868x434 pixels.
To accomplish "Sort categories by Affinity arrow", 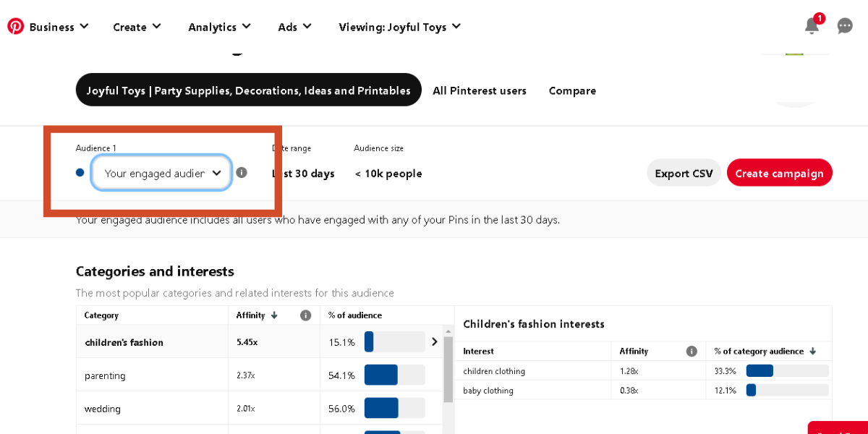I will click(x=274, y=315).
